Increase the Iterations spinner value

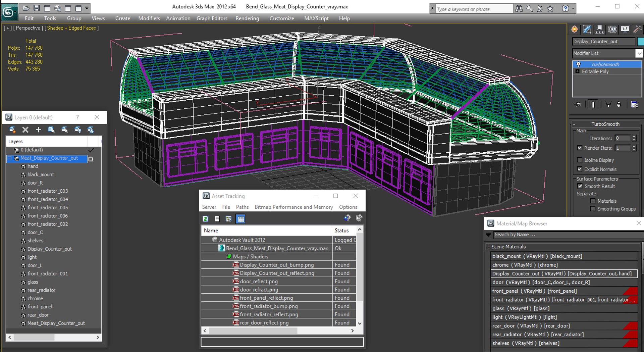[634, 137]
